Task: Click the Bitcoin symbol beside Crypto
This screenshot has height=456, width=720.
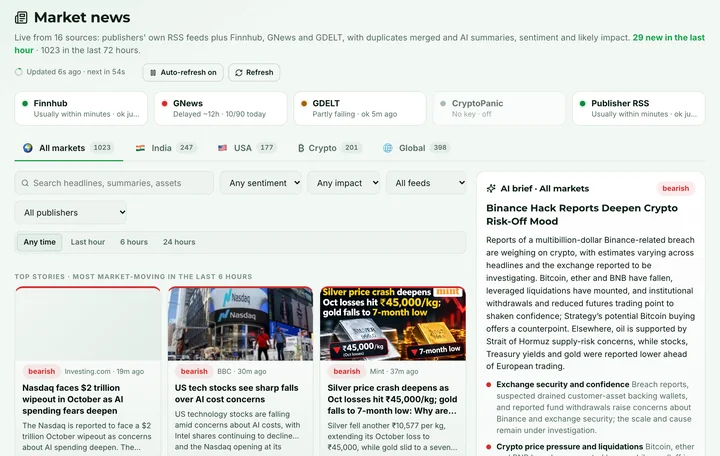Action: (301, 148)
